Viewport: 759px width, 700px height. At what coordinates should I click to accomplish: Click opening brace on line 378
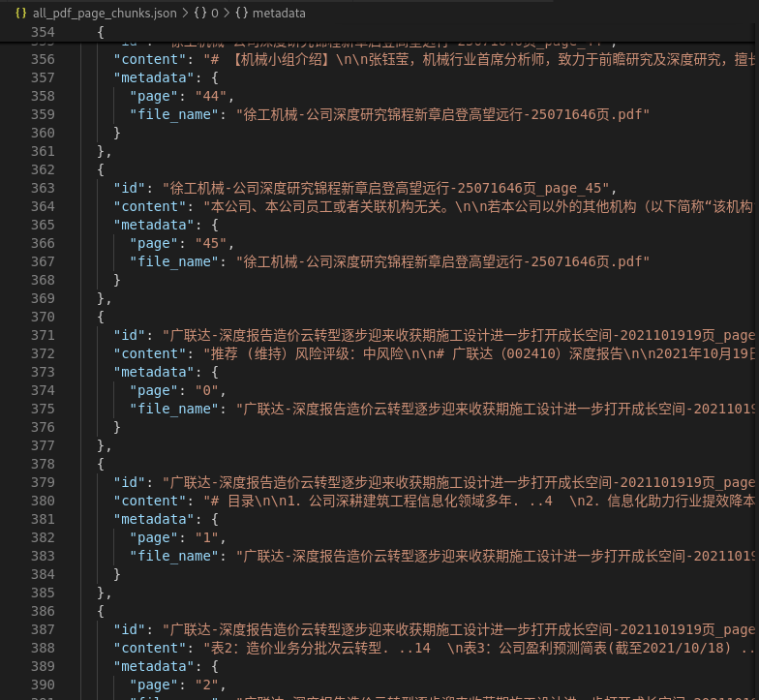pos(101,465)
